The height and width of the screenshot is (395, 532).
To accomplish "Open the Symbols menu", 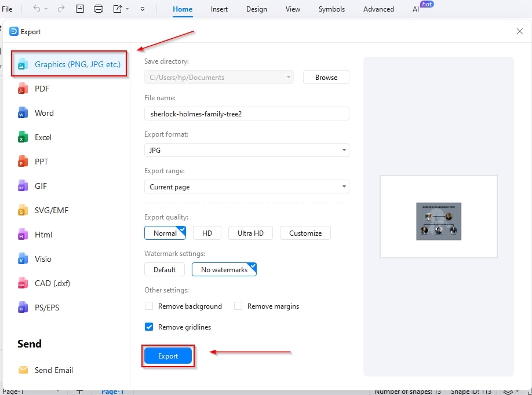I will (331, 9).
